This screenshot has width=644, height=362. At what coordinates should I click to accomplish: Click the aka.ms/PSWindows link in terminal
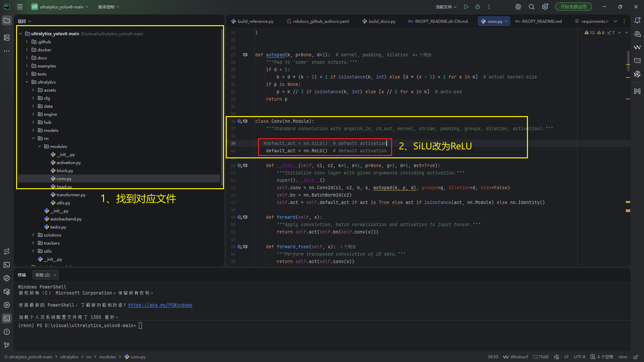(x=160, y=305)
